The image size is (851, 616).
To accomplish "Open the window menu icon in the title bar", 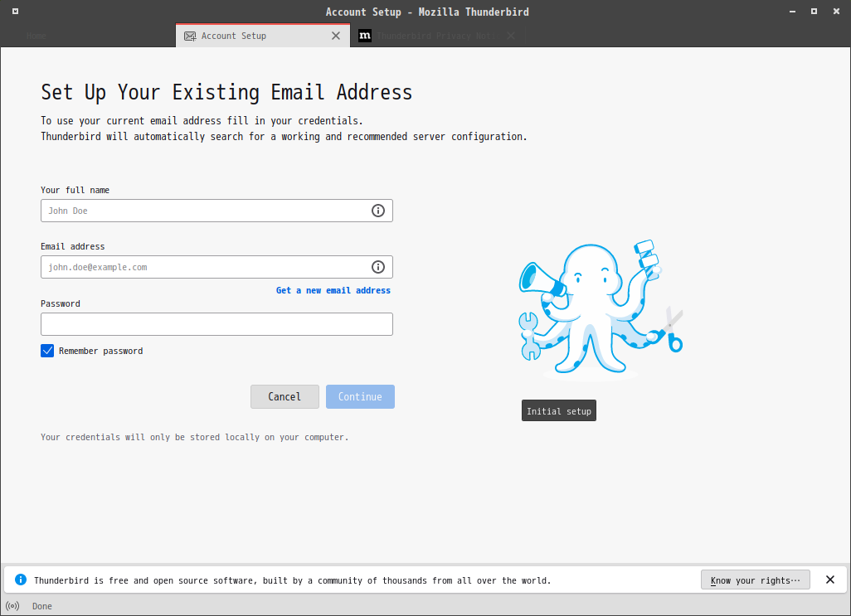I will pyautogui.click(x=15, y=11).
